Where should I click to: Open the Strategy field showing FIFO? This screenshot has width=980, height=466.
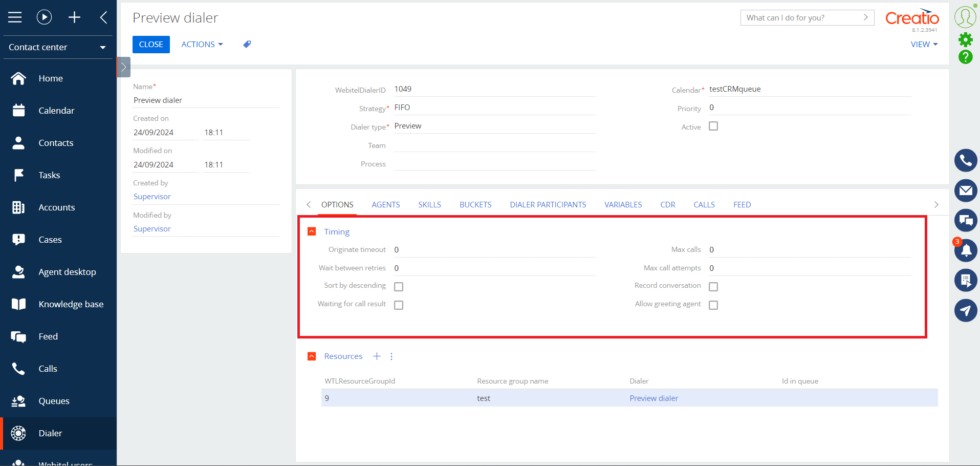[x=494, y=108]
